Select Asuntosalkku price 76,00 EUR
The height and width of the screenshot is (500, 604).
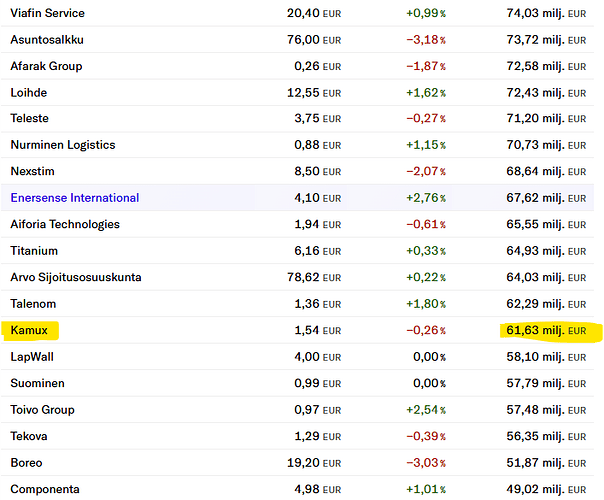[314, 40]
